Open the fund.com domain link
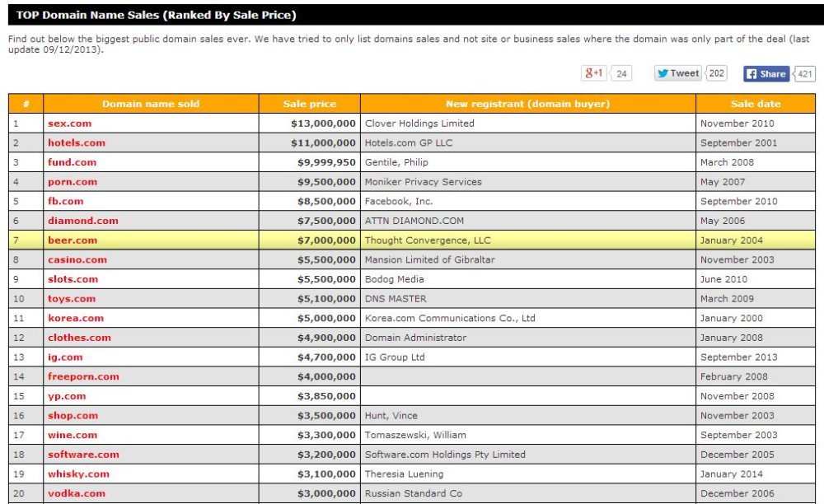This screenshot has width=824, height=504. click(x=72, y=162)
